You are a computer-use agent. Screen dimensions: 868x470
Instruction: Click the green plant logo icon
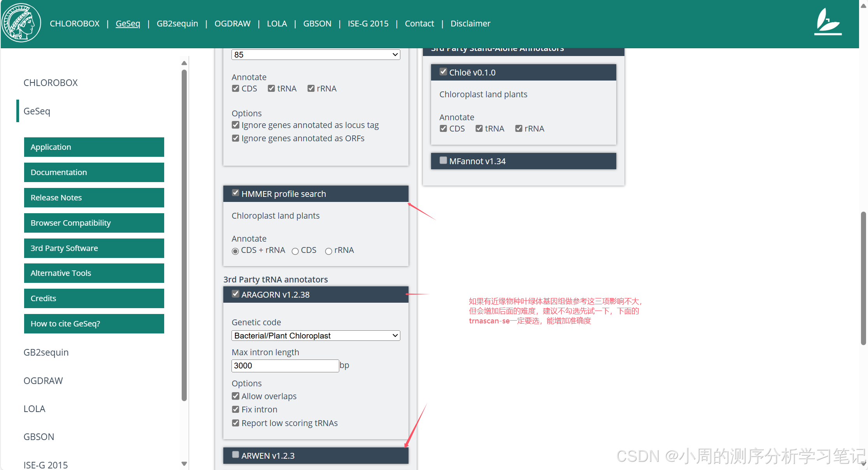(x=828, y=23)
